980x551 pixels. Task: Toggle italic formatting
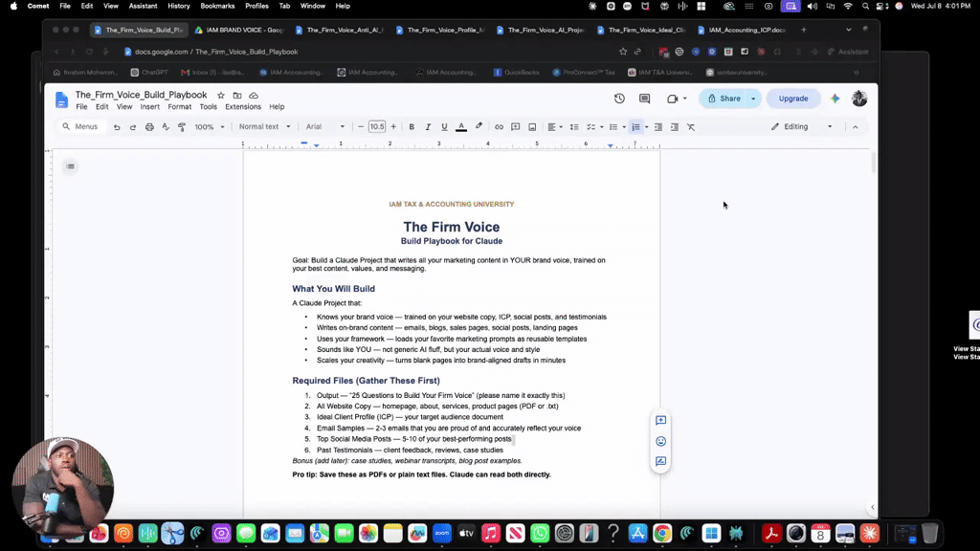coord(428,127)
